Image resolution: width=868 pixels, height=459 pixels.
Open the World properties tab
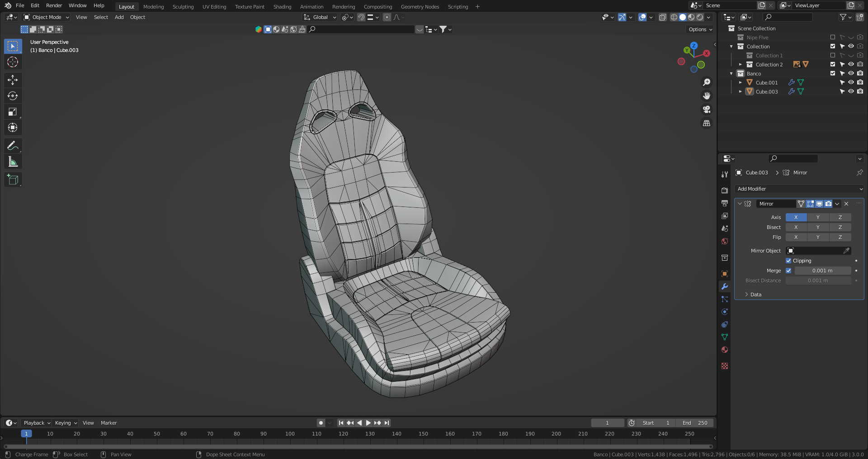click(x=725, y=241)
